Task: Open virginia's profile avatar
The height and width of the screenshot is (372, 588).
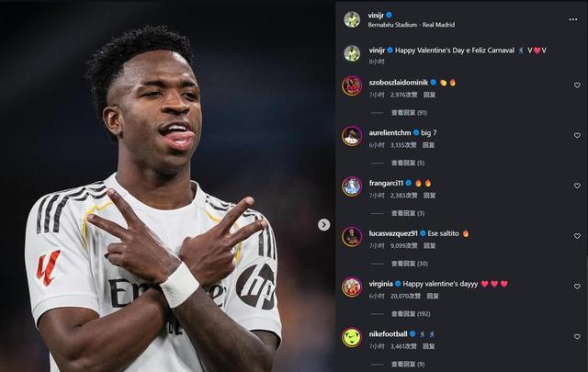Action: coord(352,287)
